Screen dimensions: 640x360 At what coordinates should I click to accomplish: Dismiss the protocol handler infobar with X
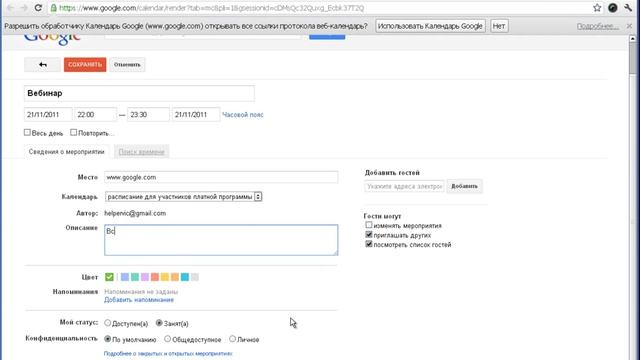click(x=629, y=26)
